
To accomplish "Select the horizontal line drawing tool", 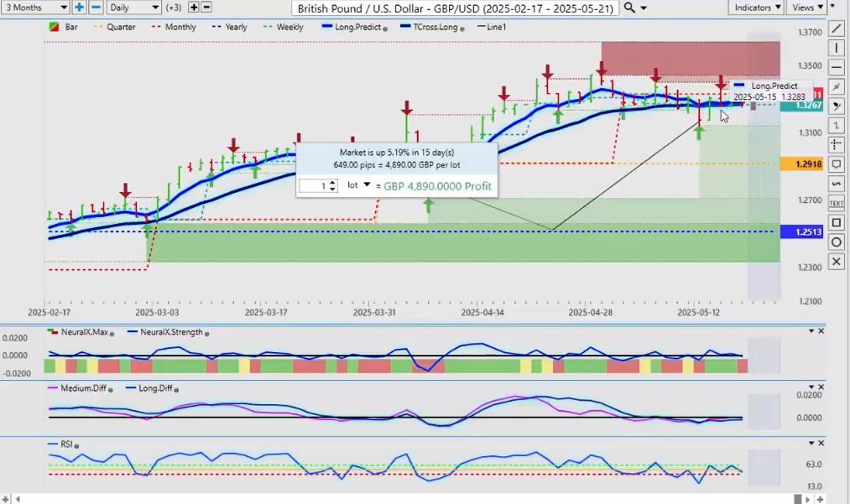I will [x=837, y=67].
